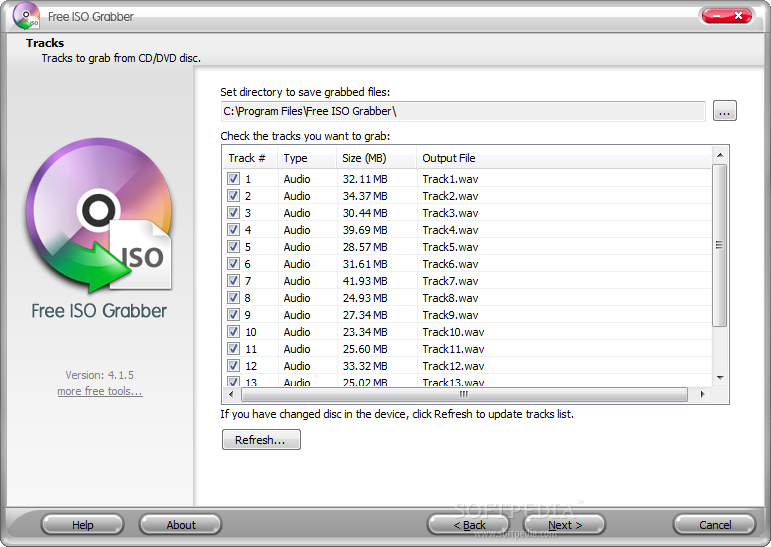The height and width of the screenshot is (547, 771).
Task: Click the horizontal scroll right arrow
Action: point(702,394)
